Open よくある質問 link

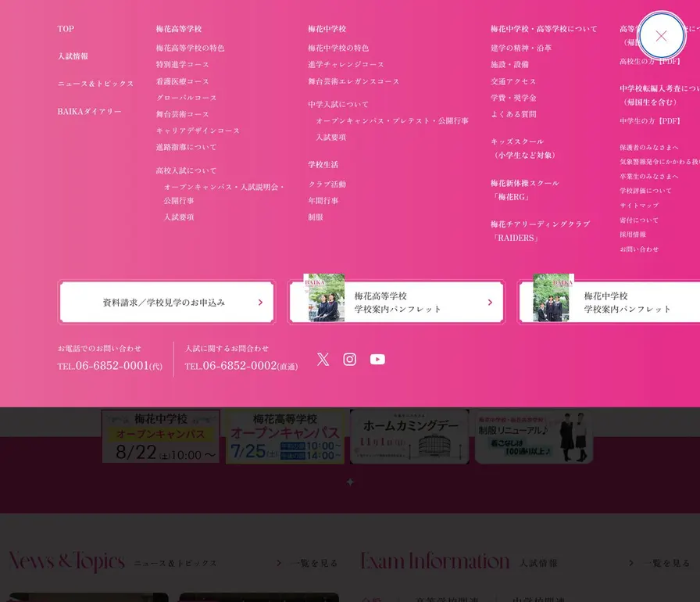pos(513,114)
